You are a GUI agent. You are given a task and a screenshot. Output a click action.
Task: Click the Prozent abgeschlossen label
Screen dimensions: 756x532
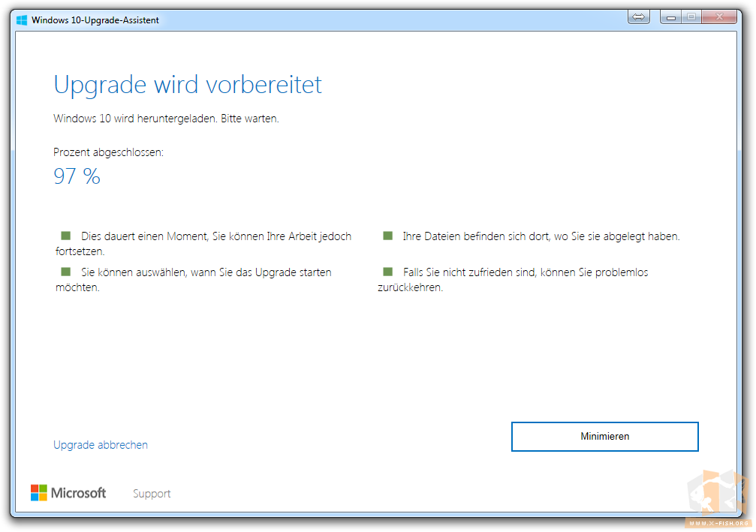click(x=108, y=152)
